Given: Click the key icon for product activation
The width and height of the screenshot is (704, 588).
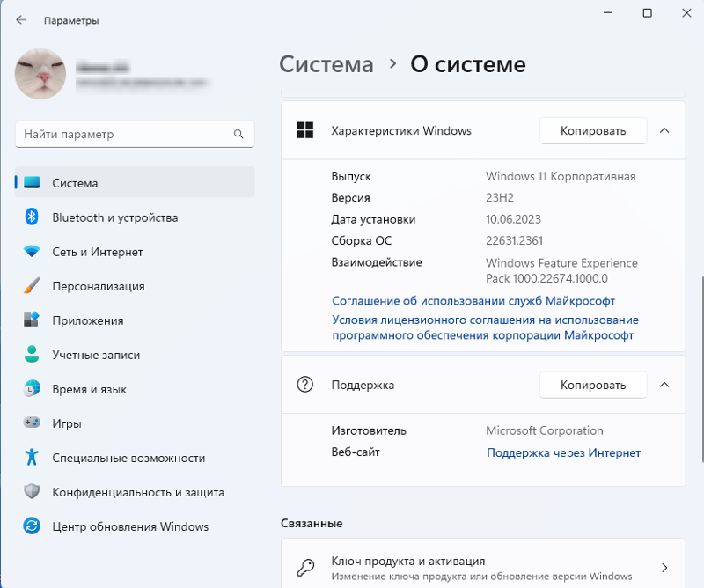Looking at the screenshot, I should [x=305, y=568].
